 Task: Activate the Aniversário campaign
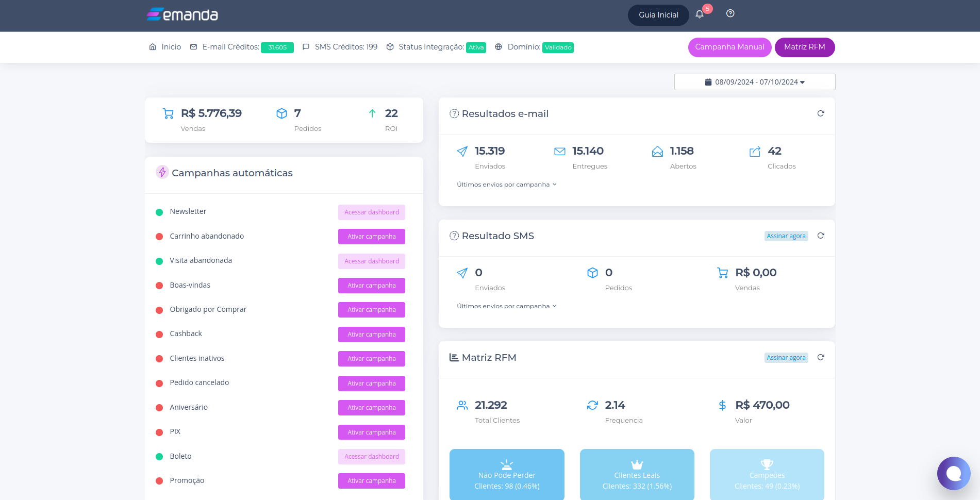tap(372, 408)
